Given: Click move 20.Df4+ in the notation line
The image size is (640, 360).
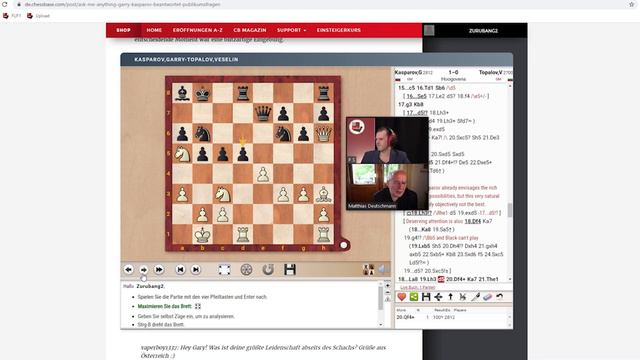Looking at the screenshot, I should point(456,279).
